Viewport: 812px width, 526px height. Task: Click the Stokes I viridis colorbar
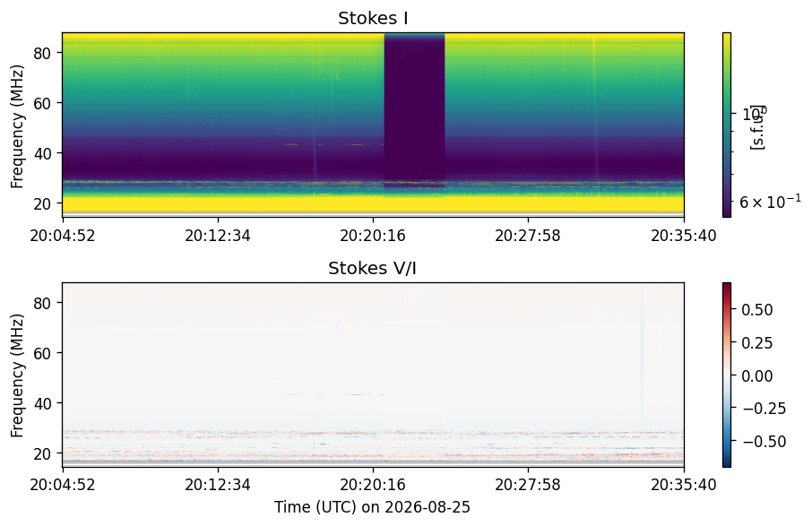pyautogui.click(x=727, y=125)
